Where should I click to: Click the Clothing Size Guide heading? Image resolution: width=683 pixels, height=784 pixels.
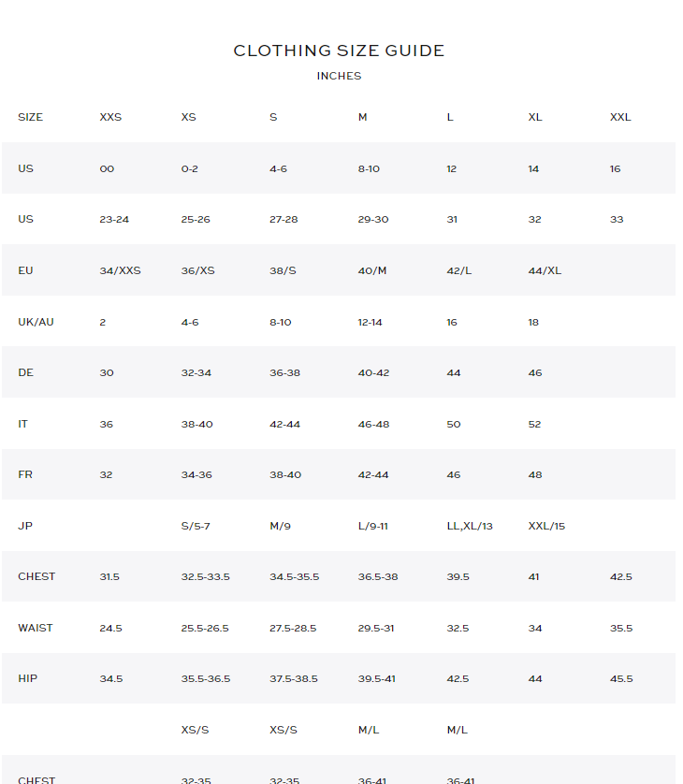point(339,51)
